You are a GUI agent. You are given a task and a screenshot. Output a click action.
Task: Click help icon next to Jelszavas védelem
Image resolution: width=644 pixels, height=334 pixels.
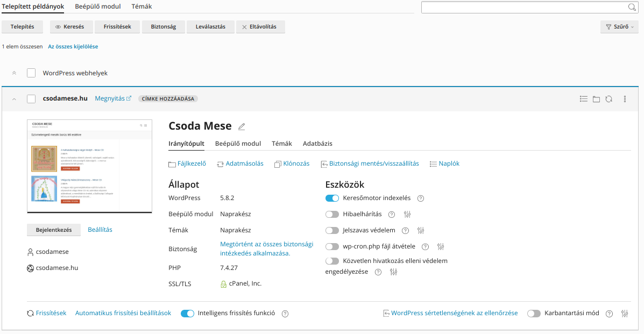coord(405,231)
